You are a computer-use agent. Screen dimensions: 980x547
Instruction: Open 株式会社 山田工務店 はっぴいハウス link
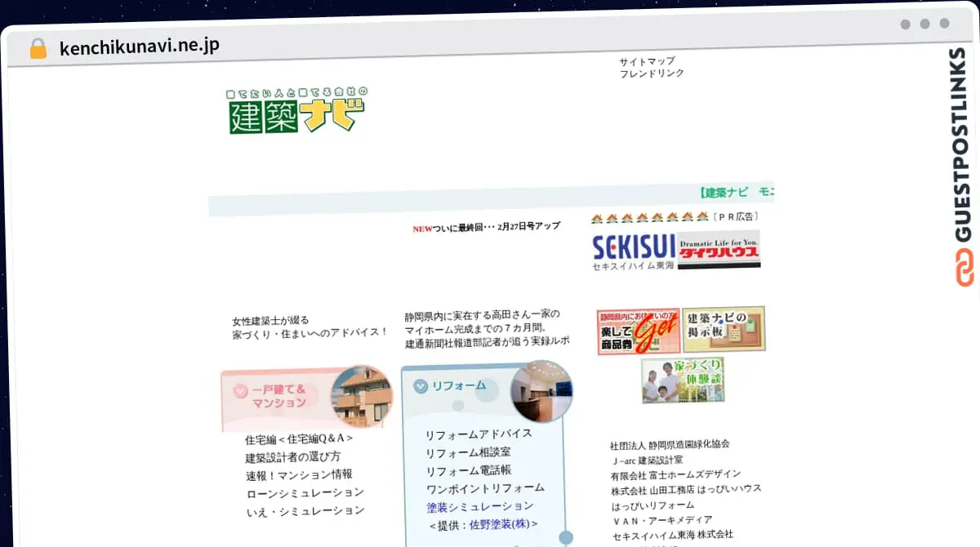686,489
